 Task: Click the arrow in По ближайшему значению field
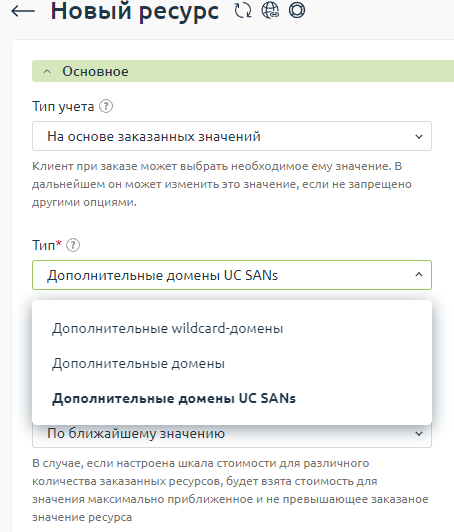point(419,433)
